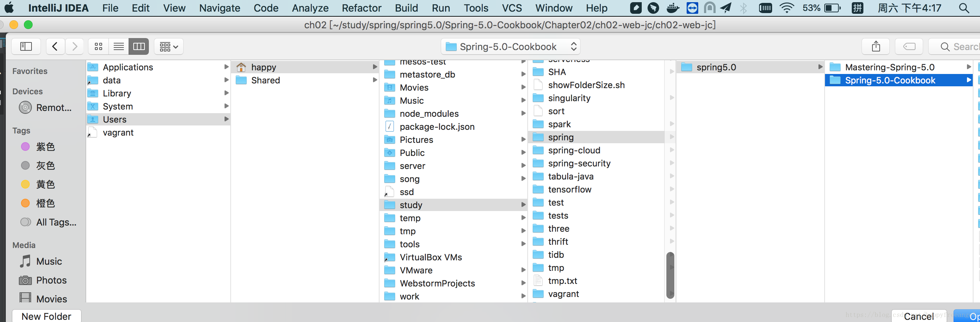980x322 pixels.
Task: Click the Edit Tags toolbar button
Action: pos(909,46)
